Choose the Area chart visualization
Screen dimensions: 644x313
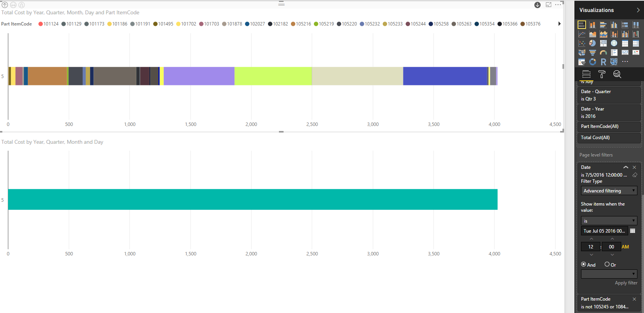click(x=592, y=34)
